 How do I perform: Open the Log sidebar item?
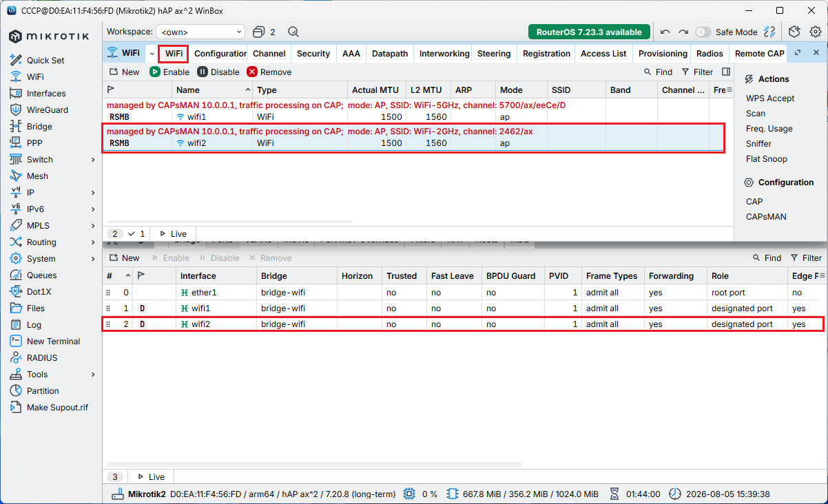(34, 324)
